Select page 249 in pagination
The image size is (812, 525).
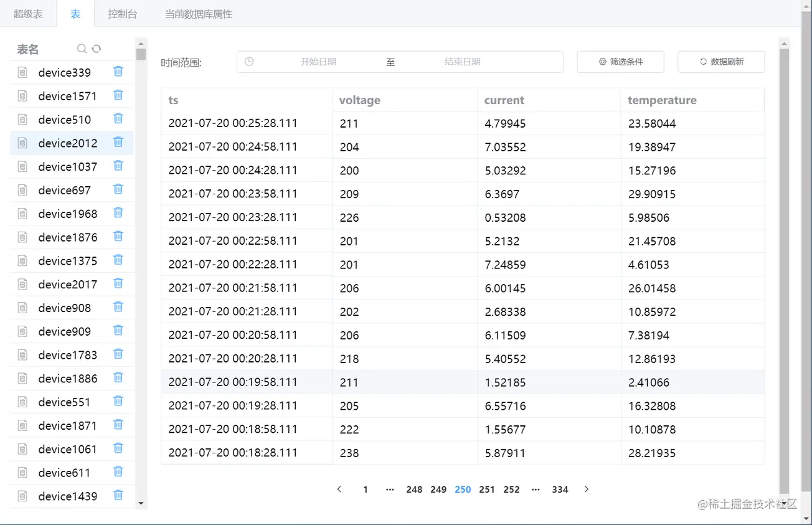[x=438, y=490]
